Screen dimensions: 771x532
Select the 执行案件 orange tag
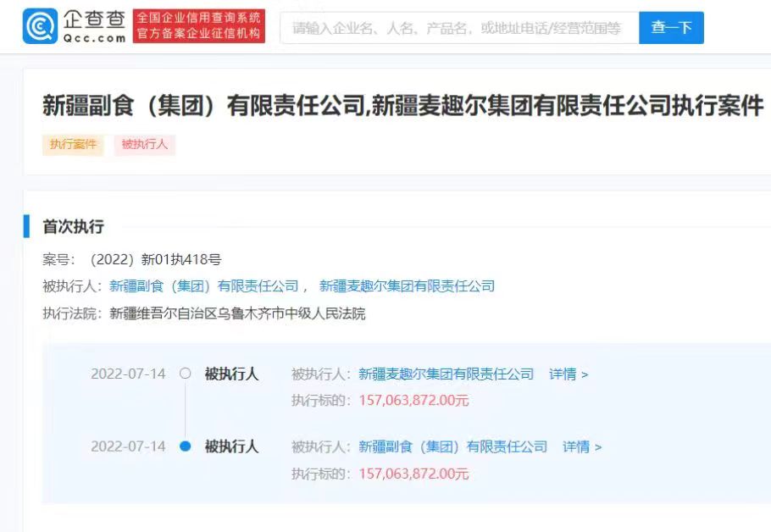coord(73,145)
